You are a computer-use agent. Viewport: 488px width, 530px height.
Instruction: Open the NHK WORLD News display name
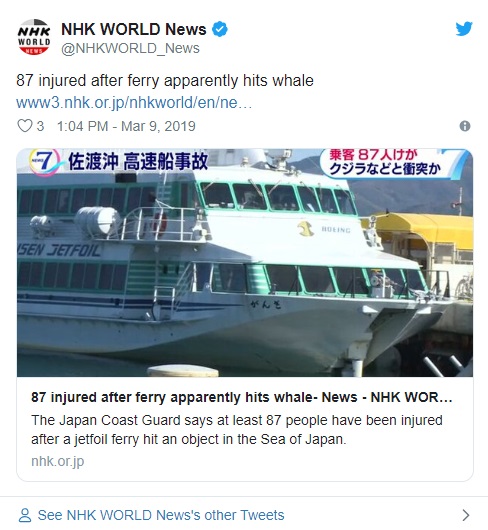pos(133,29)
